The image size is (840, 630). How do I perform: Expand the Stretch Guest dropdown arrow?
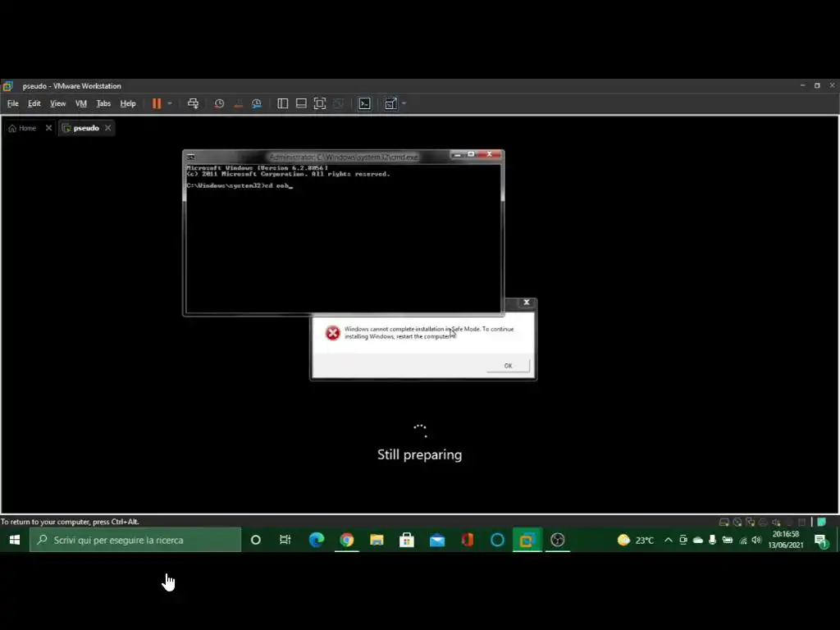coord(404,103)
